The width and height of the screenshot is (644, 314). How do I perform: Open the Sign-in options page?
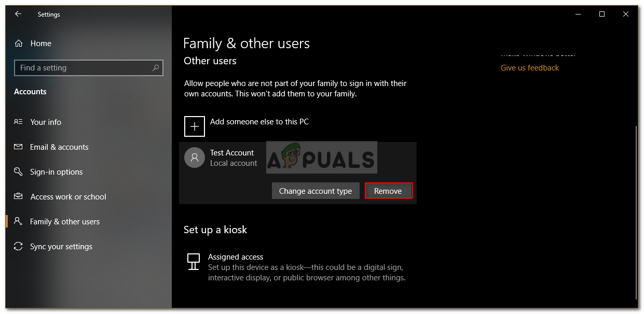[57, 172]
